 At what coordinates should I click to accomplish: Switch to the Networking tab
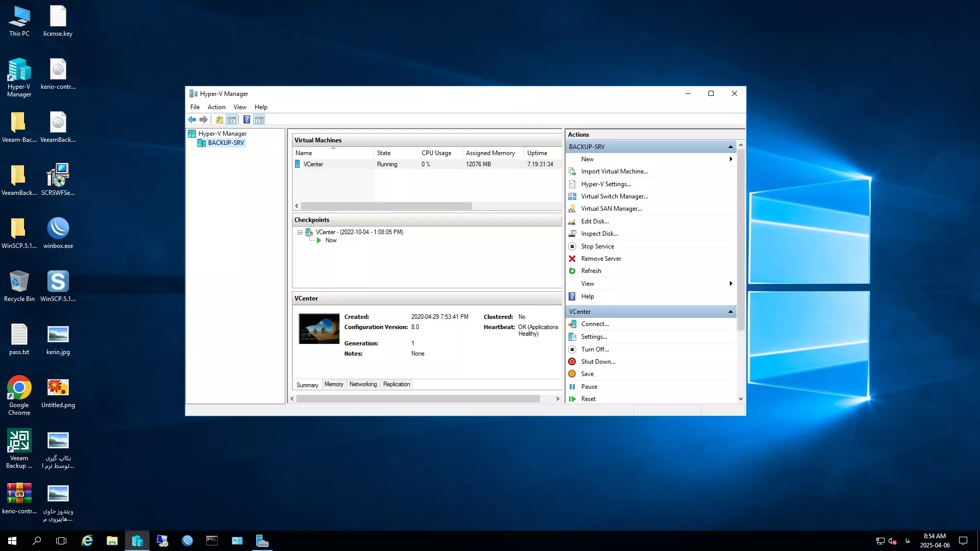[x=363, y=384]
